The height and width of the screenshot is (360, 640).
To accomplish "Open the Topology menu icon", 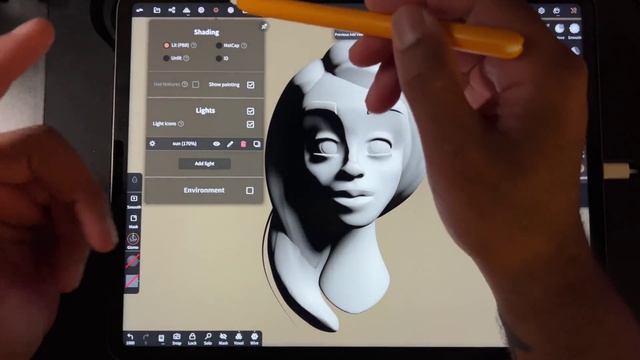I will [x=187, y=10].
